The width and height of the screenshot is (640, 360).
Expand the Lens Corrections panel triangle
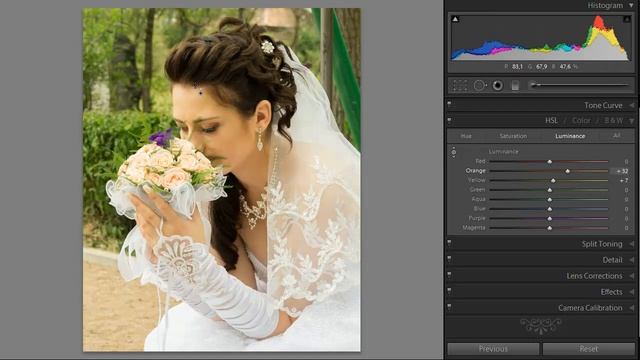click(631, 276)
